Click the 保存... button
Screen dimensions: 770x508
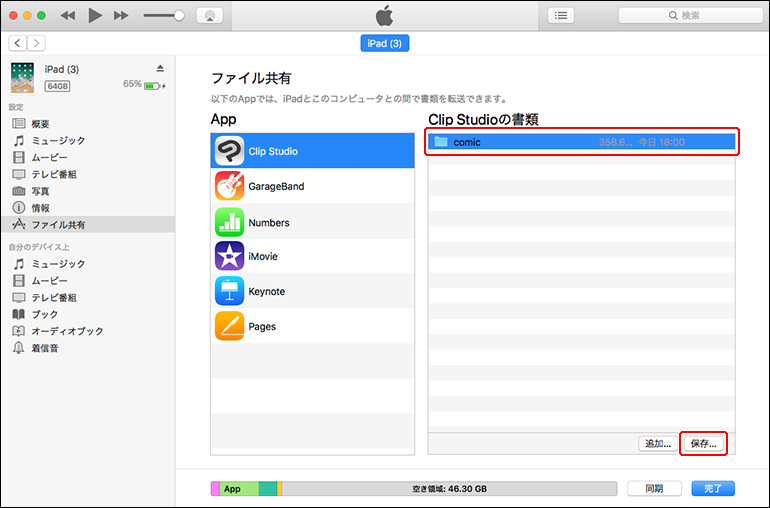[x=703, y=444]
